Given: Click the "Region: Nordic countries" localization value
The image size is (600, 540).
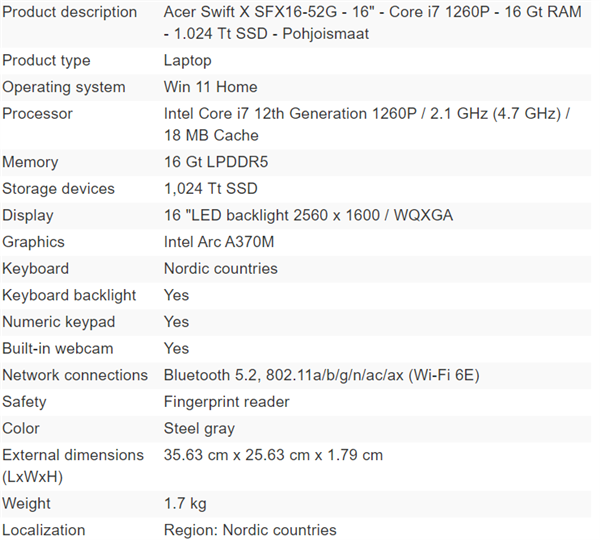Looking at the screenshot, I should pyautogui.click(x=250, y=530).
